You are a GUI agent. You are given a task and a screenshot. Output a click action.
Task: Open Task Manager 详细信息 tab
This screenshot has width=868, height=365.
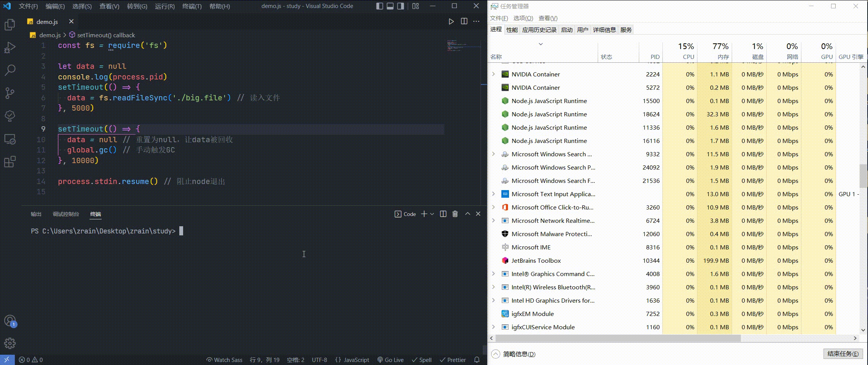604,30
